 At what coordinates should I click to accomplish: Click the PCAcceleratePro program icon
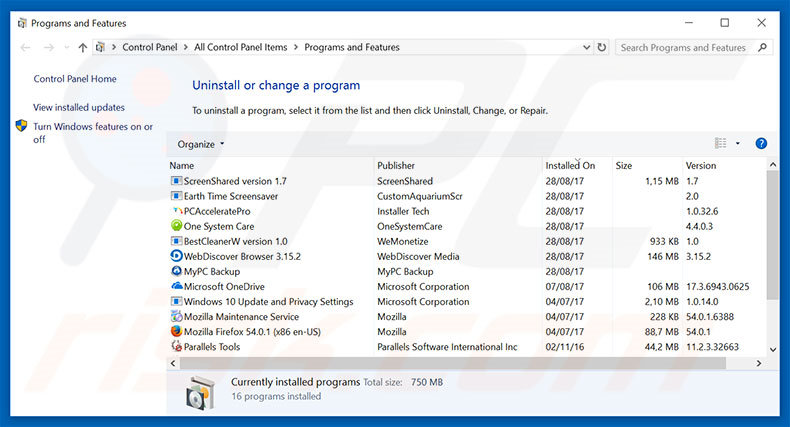pyautogui.click(x=176, y=211)
